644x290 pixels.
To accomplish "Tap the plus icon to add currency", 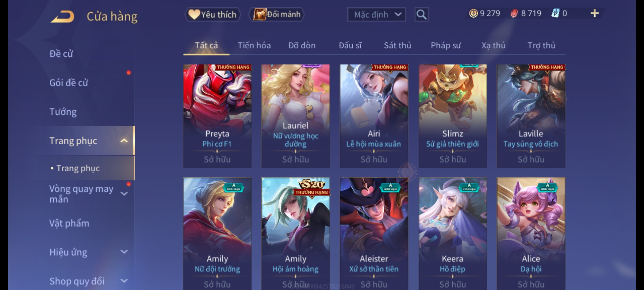I will (595, 13).
